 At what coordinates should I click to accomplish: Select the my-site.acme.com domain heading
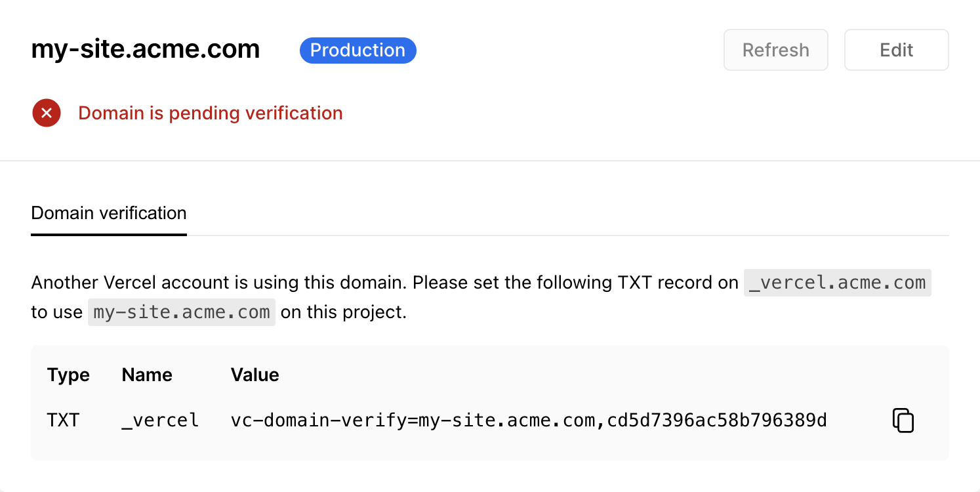tap(146, 49)
